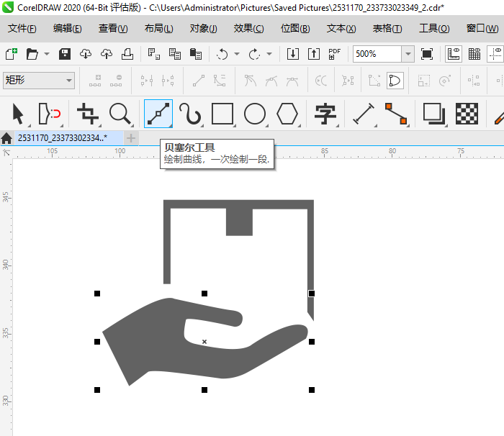Select the Drop Shadow tool
Screen dimensions: 504x436
click(x=434, y=114)
